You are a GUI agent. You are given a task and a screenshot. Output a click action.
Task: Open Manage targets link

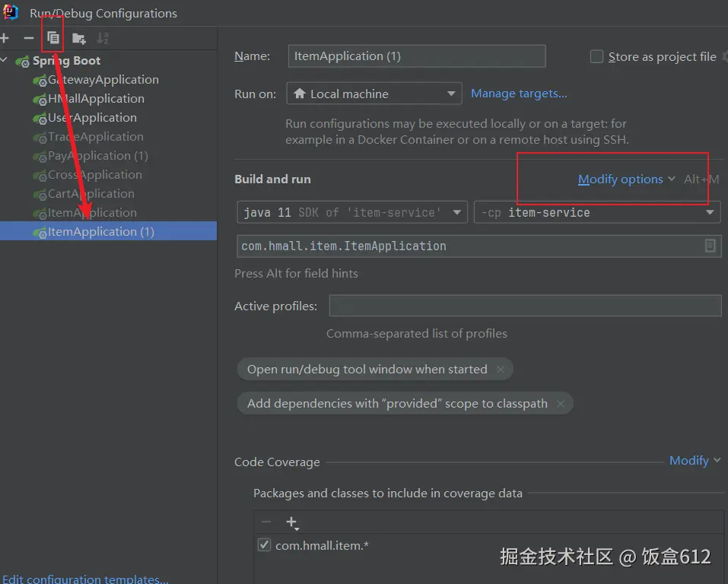point(519,94)
